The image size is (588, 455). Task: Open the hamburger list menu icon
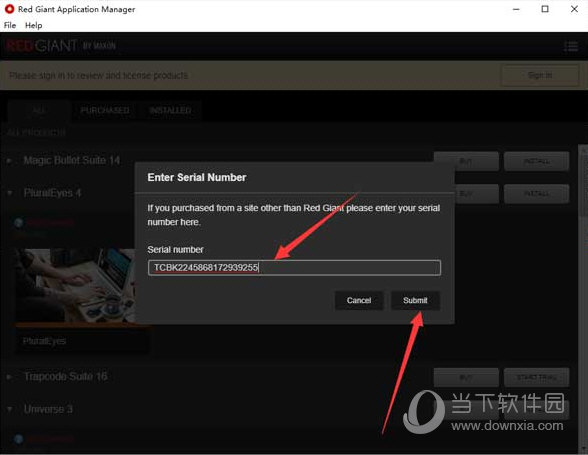point(571,47)
